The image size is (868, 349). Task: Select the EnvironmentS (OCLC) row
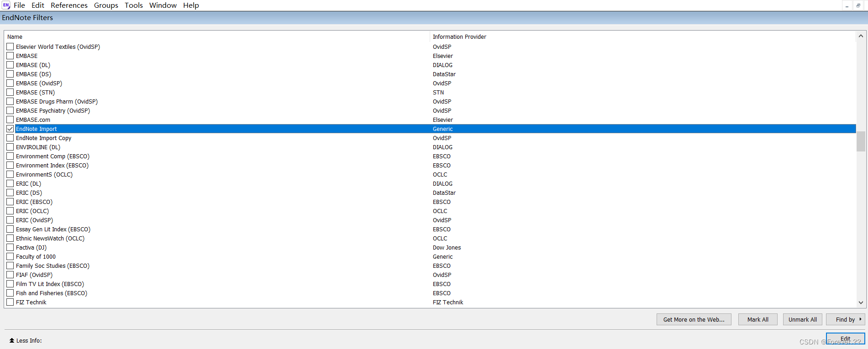431,174
